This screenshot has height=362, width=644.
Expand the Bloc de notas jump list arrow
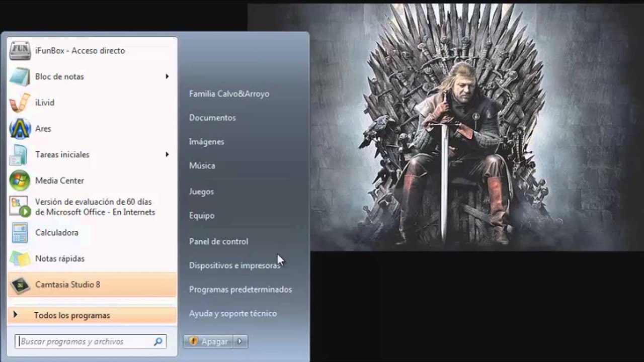click(167, 76)
